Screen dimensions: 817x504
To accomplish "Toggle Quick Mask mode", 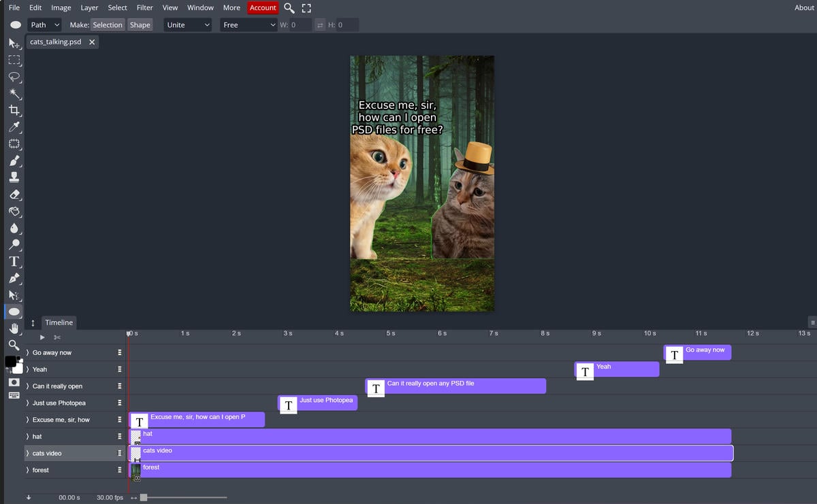I will click(14, 382).
